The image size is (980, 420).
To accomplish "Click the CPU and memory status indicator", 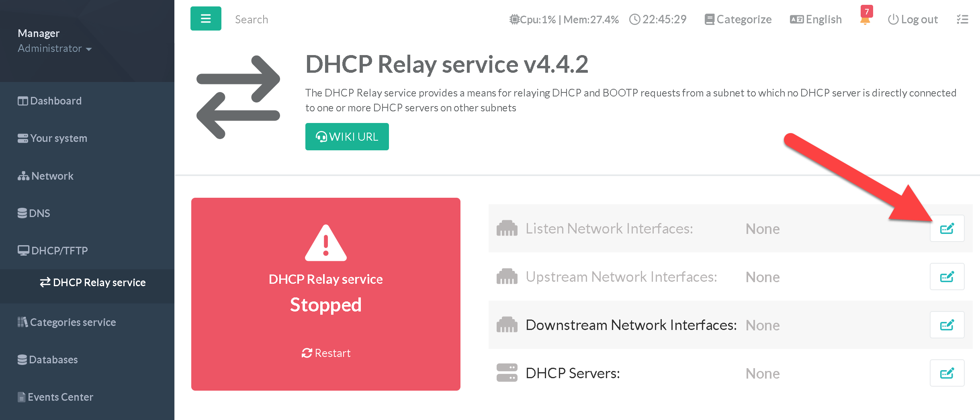I will point(564,19).
